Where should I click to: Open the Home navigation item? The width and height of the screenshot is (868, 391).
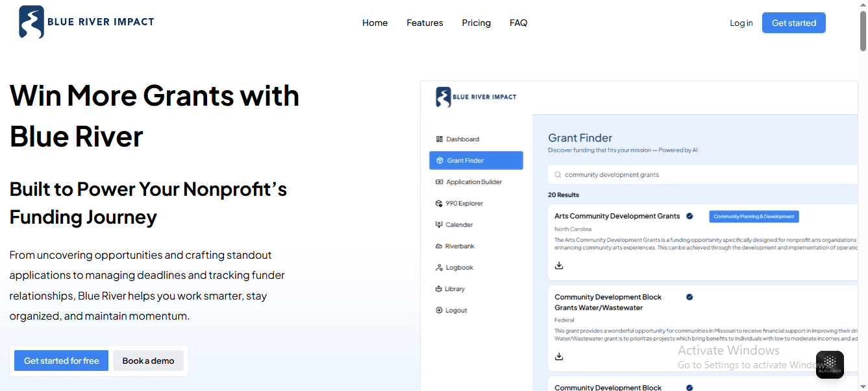[375, 23]
